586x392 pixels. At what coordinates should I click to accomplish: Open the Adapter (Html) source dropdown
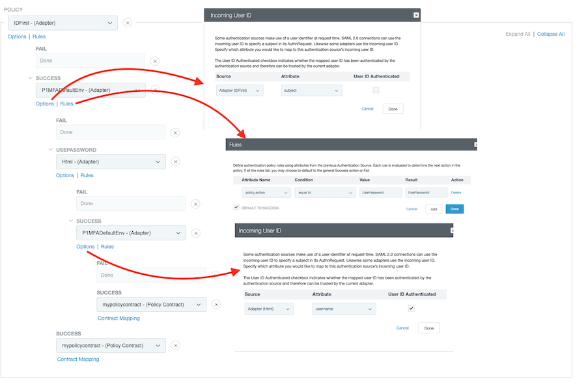point(269,309)
